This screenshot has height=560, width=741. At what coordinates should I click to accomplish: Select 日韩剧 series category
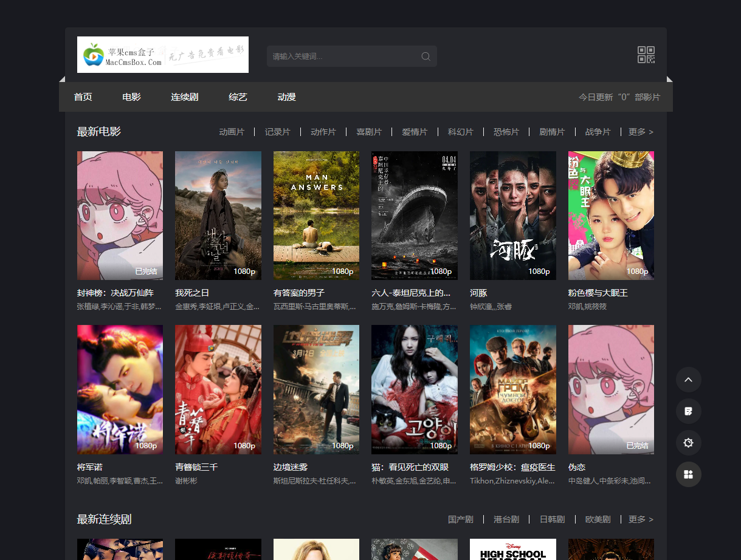tap(552, 519)
